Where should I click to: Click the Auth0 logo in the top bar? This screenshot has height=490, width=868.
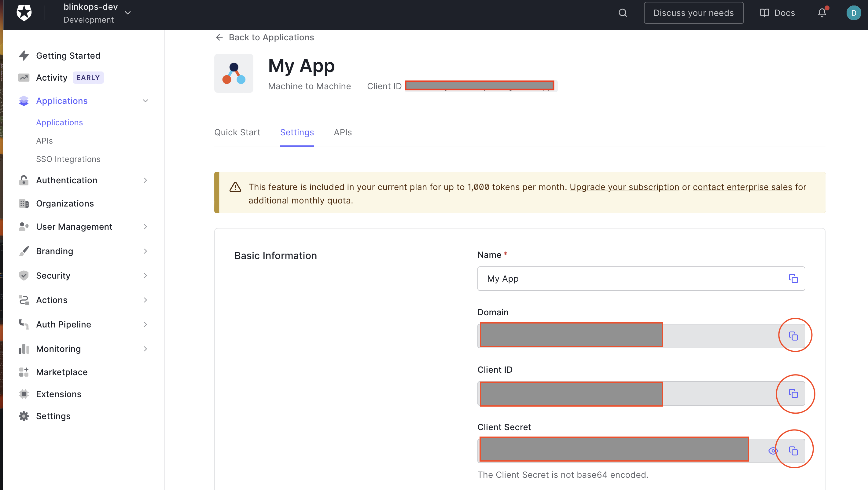pos(24,13)
